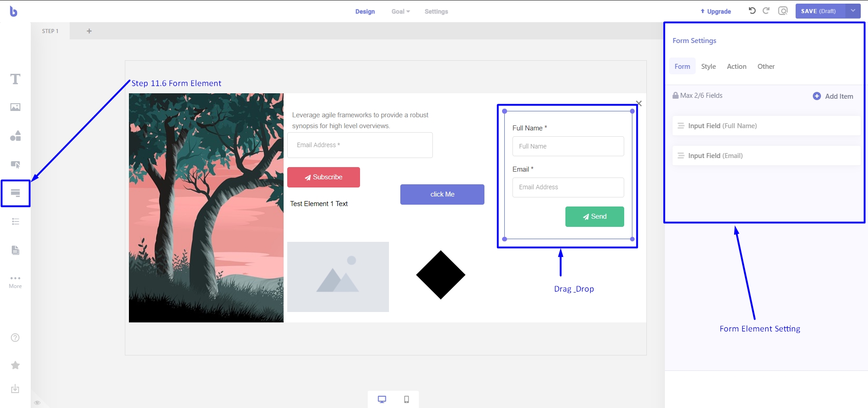Click the green Send button
This screenshot has height=408, width=868.
(595, 216)
